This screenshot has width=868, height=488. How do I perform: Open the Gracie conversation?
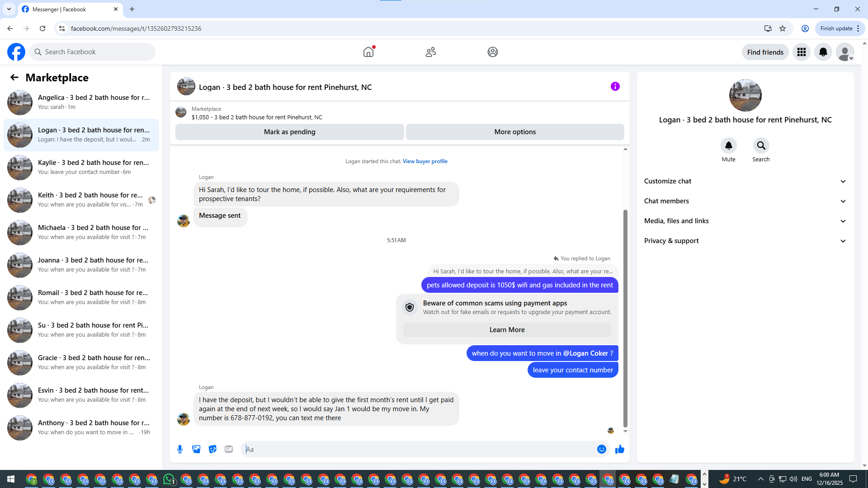tap(81, 363)
